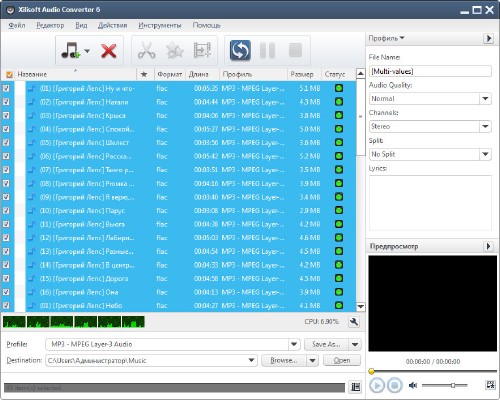Image resolution: width=500 pixels, height=400 pixels.
Task: Uncheck the (03) Крыса row checkbox
Action: pos(6,115)
